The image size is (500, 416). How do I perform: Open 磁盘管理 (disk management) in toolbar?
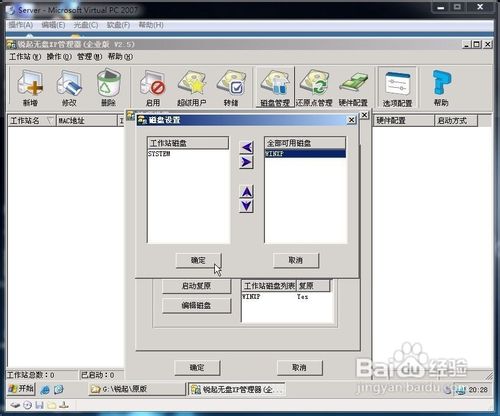[x=275, y=87]
